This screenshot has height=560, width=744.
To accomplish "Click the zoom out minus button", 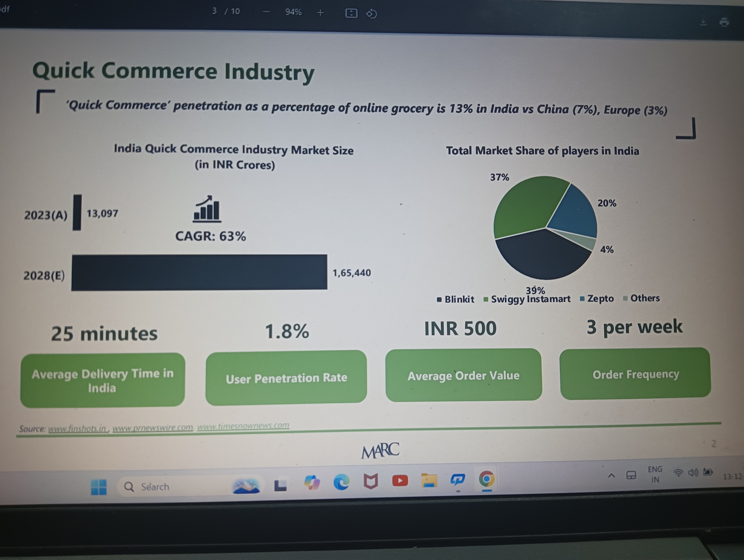I will (266, 12).
